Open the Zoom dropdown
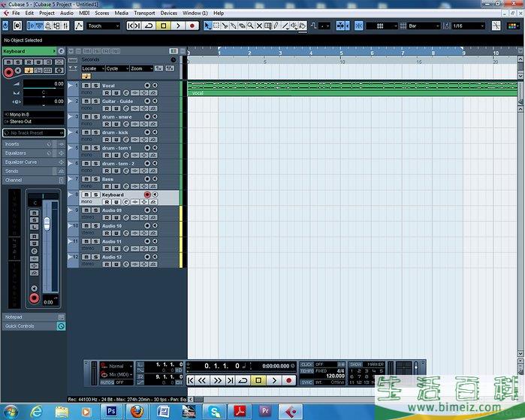Image resolution: width=525 pixels, height=420 pixels. pos(141,68)
